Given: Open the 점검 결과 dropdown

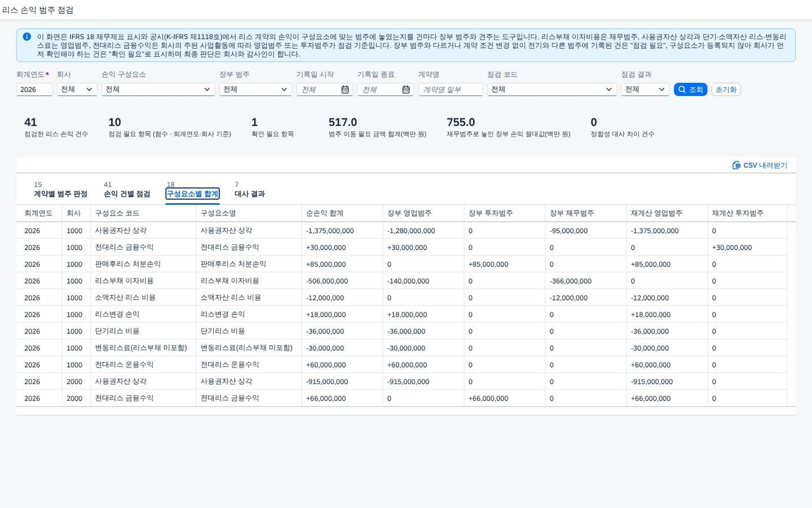Looking at the screenshot, I should pyautogui.click(x=645, y=89).
